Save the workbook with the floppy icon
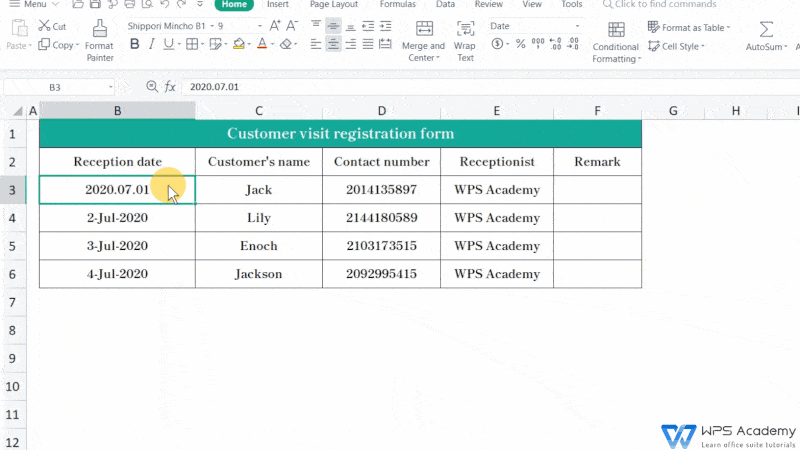The image size is (800, 450). pos(95,4)
